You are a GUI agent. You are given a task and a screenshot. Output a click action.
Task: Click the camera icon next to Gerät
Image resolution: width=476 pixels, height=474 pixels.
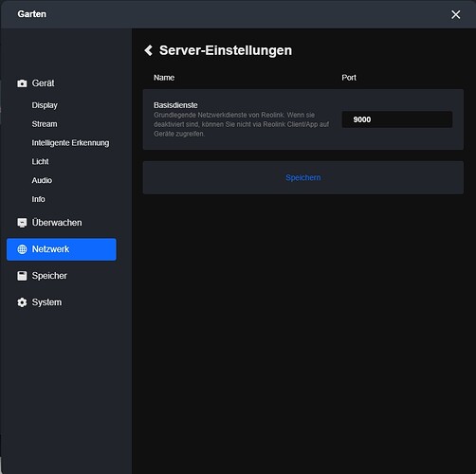(x=22, y=83)
